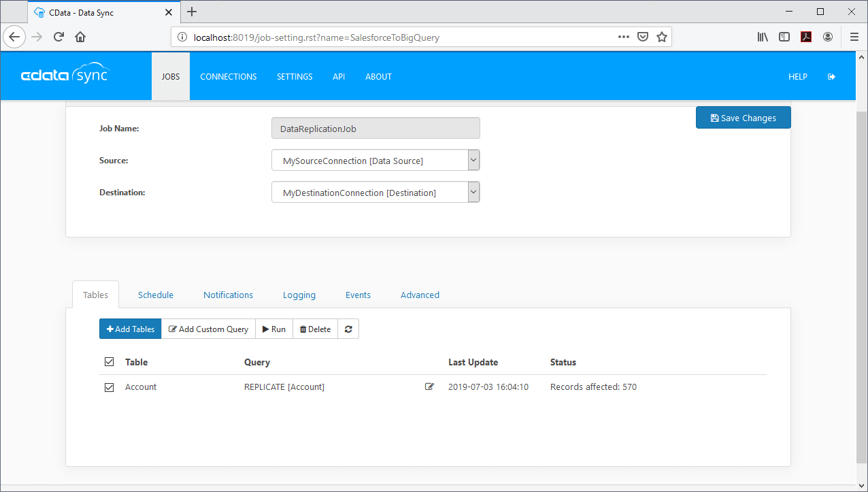Switch to the Advanced tab
The image size is (868, 492).
(x=420, y=295)
